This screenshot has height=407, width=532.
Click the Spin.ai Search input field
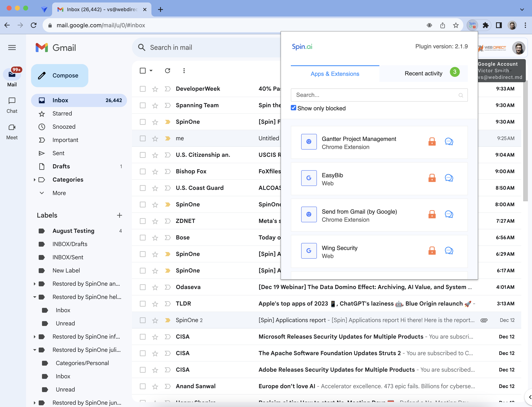point(375,95)
